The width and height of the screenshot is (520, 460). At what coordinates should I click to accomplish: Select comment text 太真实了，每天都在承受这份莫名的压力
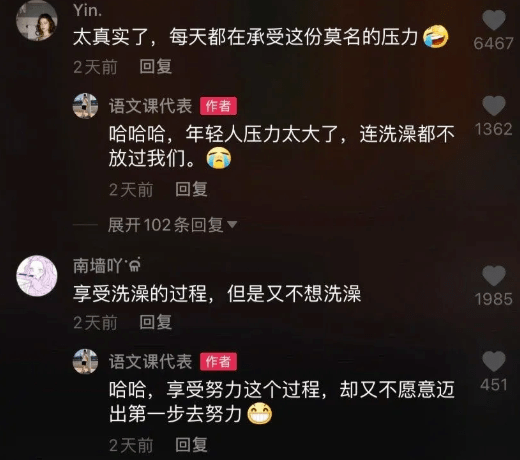pyautogui.click(x=245, y=37)
